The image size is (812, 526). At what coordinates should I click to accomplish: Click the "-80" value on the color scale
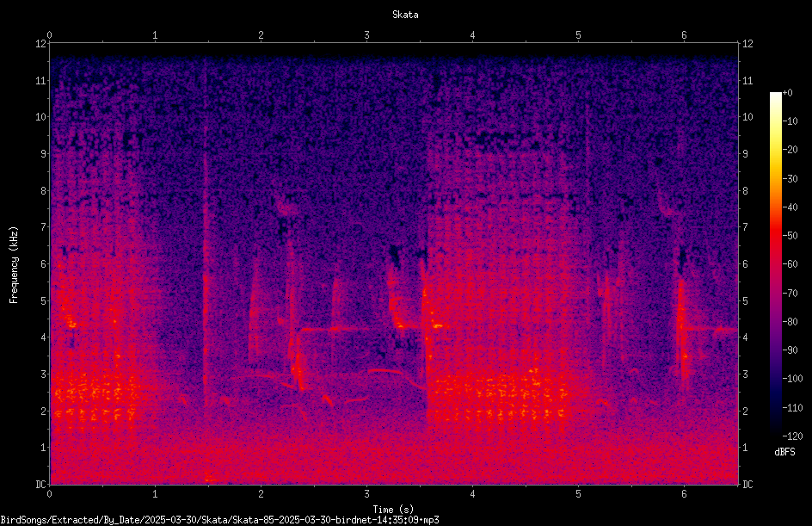tap(790, 322)
